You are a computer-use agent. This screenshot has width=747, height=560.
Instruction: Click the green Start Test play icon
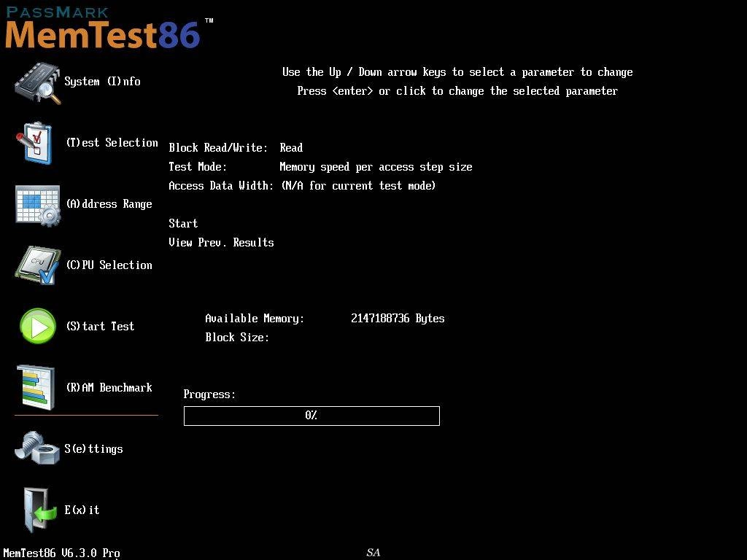[38, 326]
